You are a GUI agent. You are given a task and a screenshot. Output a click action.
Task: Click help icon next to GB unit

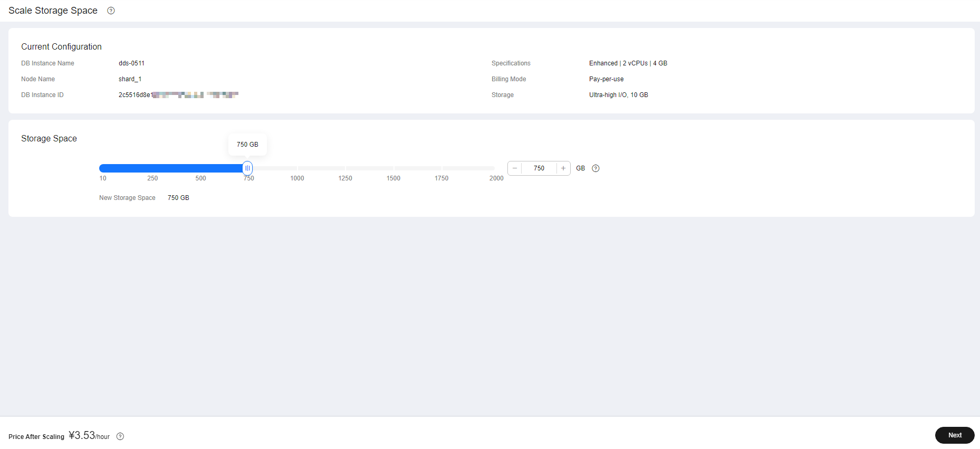tap(595, 168)
